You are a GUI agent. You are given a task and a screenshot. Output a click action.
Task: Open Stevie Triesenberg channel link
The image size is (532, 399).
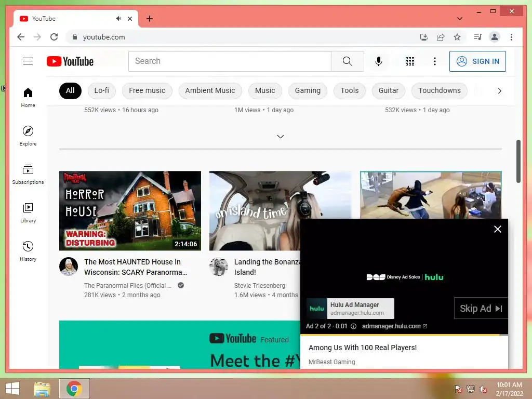(x=260, y=286)
